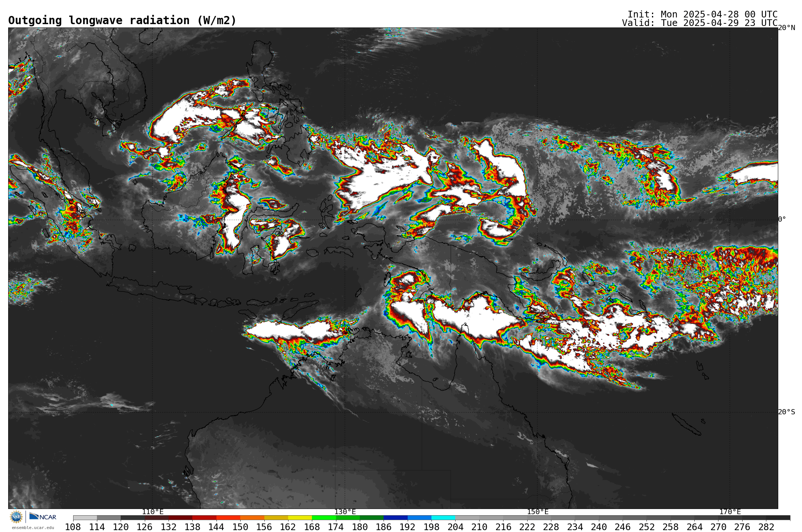Viewport: 802px width, 532px height.
Task: Pick the yellow 162–168 colorbar swatch
Action: point(300,518)
